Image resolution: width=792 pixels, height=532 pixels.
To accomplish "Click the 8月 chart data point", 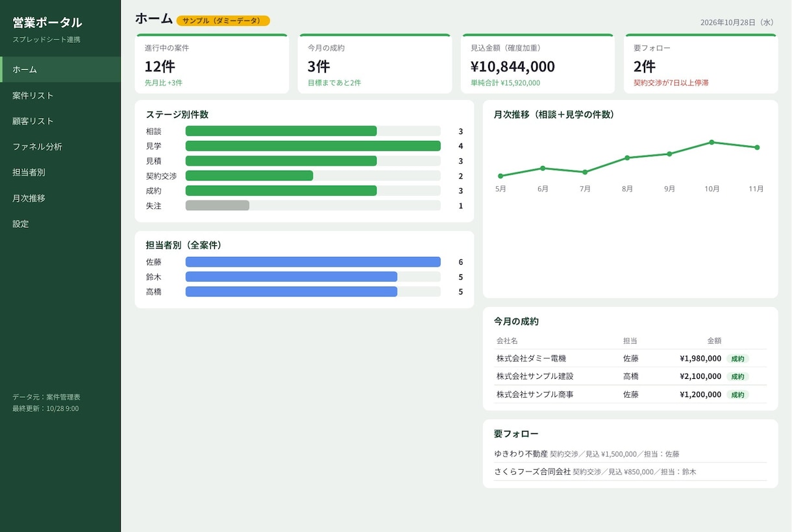I will [x=627, y=158].
